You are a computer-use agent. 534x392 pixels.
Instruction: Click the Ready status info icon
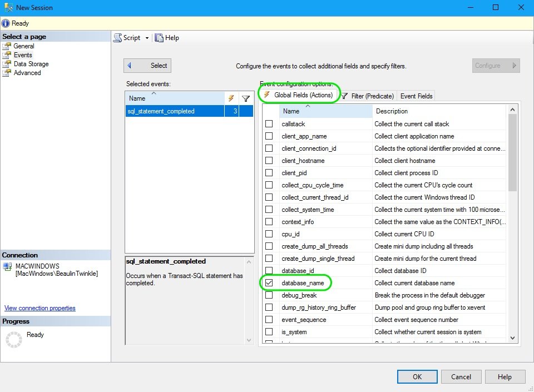[6, 23]
